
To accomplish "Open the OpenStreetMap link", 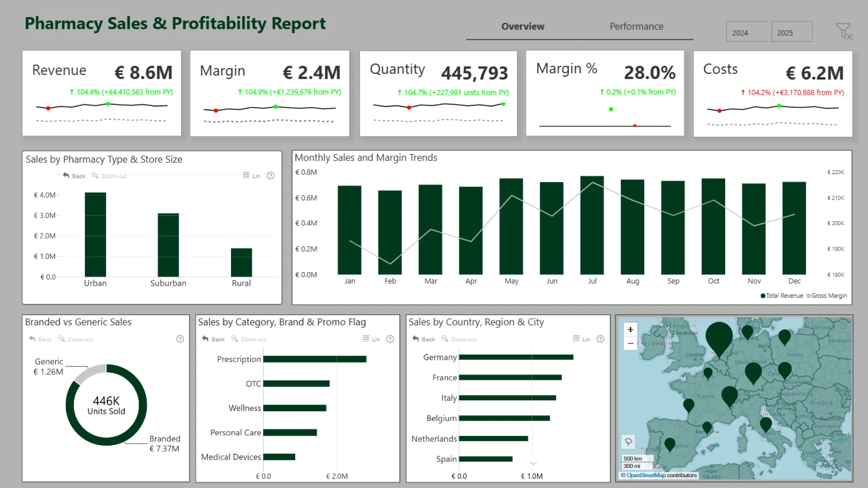I will 646,475.
